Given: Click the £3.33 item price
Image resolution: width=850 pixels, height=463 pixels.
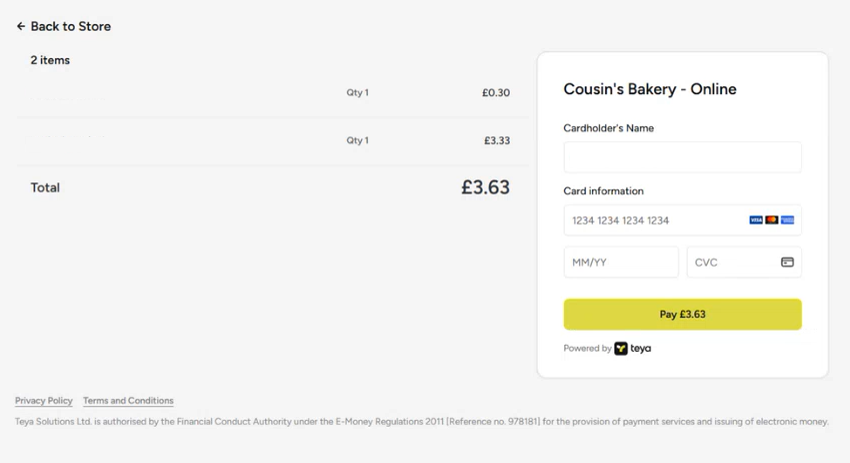Looking at the screenshot, I should (497, 141).
